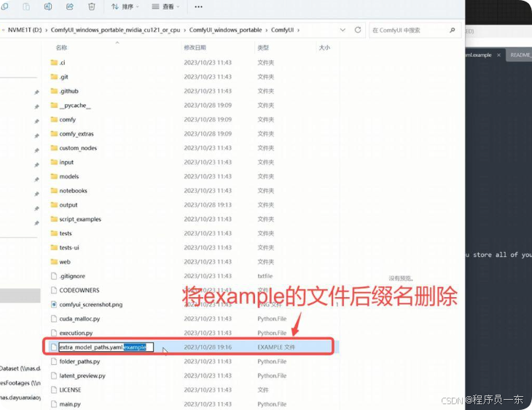Open the three-dot more options menu

point(198,7)
